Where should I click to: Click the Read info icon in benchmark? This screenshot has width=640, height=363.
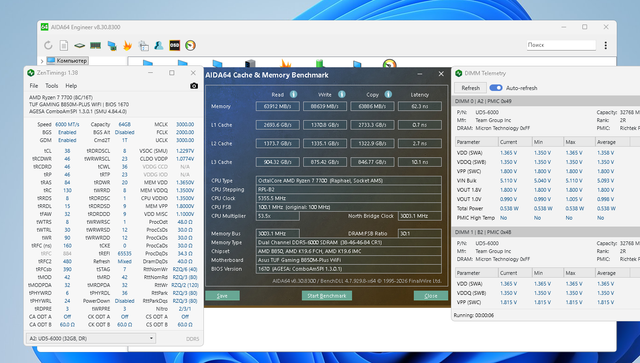[293, 94]
